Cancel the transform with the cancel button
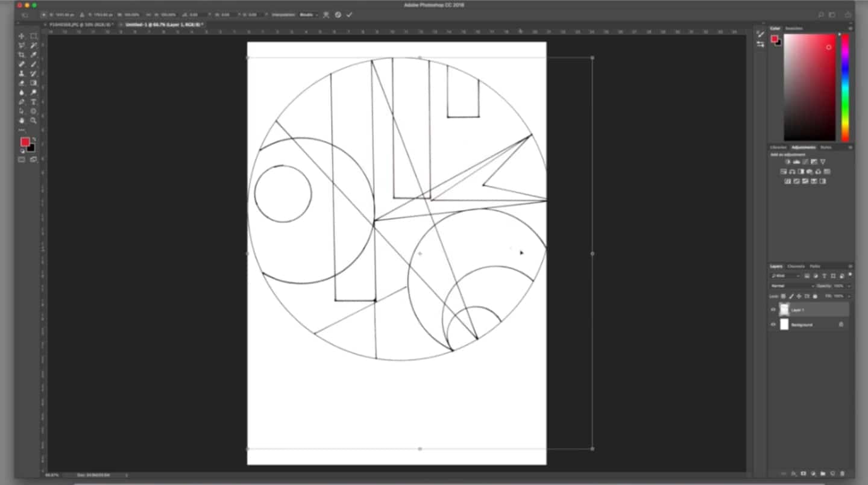868x485 pixels. pyautogui.click(x=338, y=15)
